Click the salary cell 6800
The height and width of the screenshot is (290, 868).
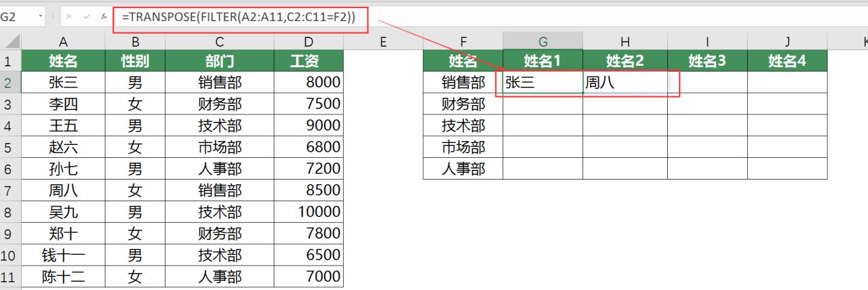309,147
